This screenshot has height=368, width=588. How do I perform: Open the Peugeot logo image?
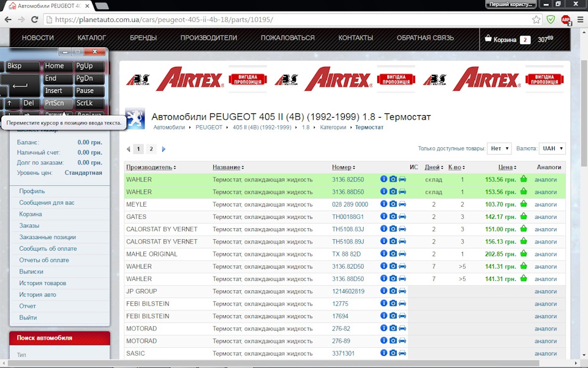click(135, 118)
